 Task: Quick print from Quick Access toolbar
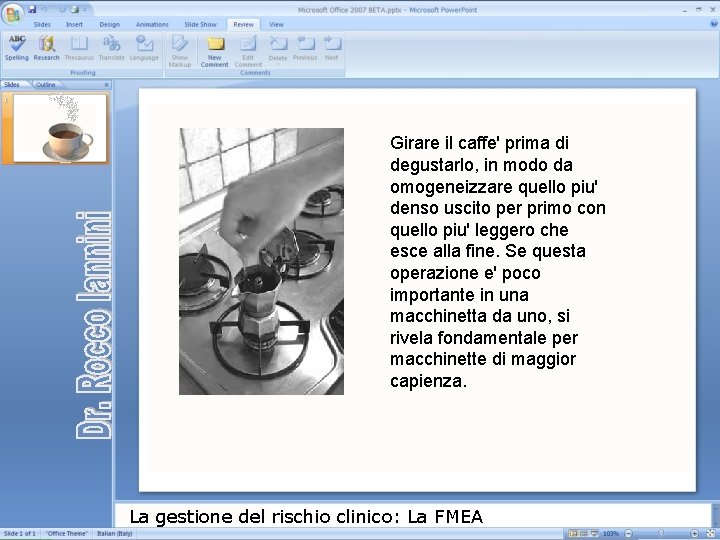coord(75,9)
